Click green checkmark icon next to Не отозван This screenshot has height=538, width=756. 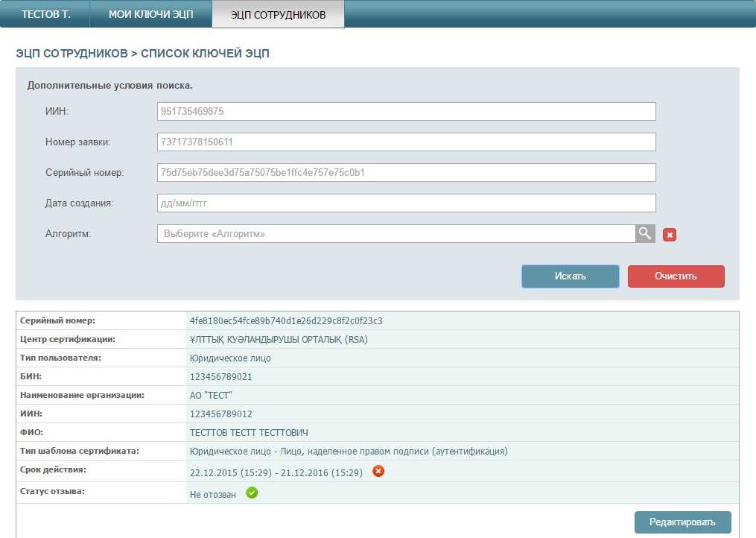pyautogui.click(x=252, y=493)
